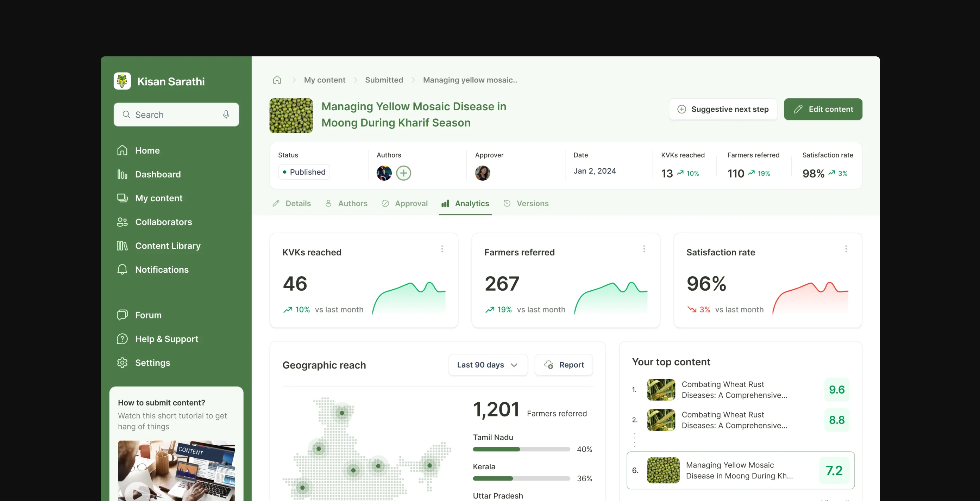Click the Published status badge
The image size is (980, 501).
coord(304,172)
